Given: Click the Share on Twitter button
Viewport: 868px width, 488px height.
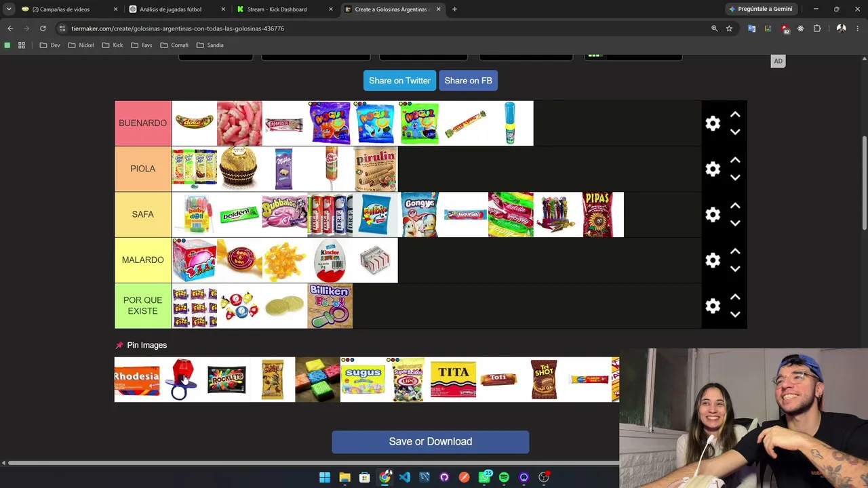Looking at the screenshot, I should 399,81.
